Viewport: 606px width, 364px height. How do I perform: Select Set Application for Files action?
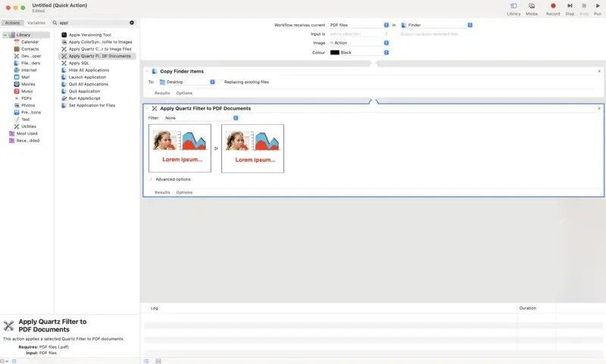92,105
